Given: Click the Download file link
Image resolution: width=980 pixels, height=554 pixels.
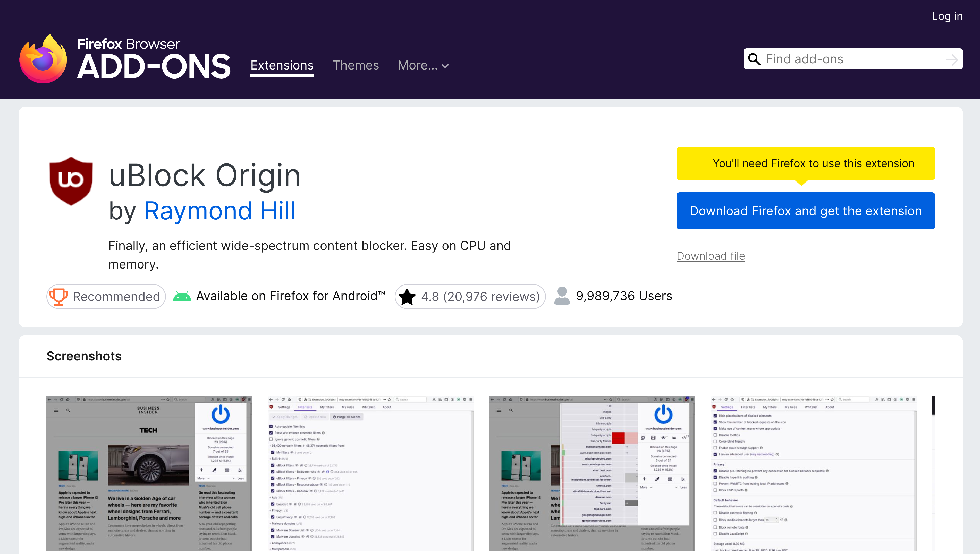Looking at the screenshot, I should [x=711, y=256].
